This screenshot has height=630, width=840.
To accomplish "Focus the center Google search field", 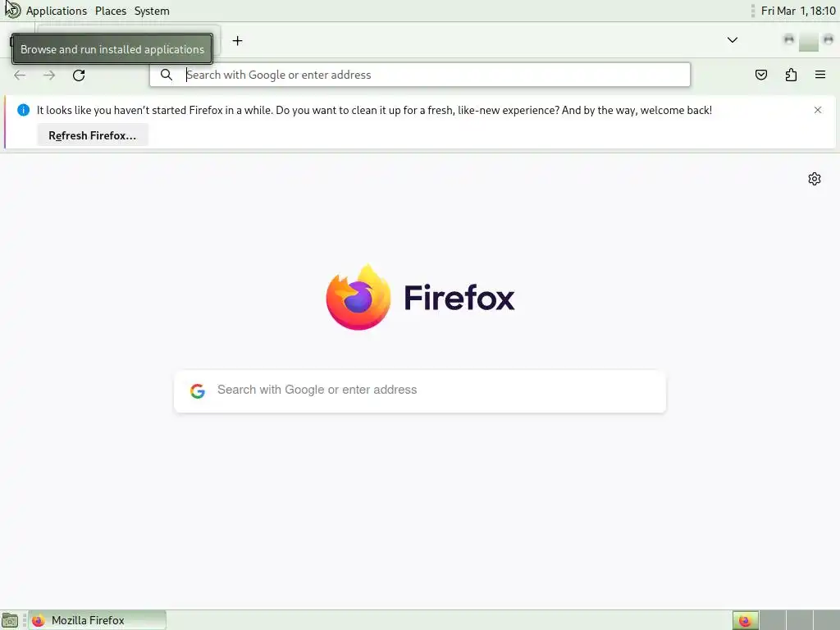I will (420, 391).
